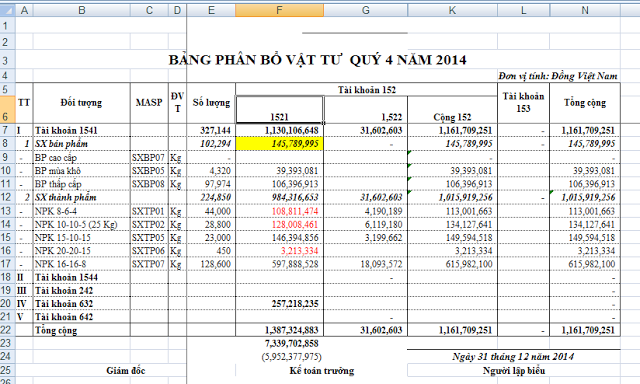Click cell NPK 8-6-4

(x=82, y=211)
